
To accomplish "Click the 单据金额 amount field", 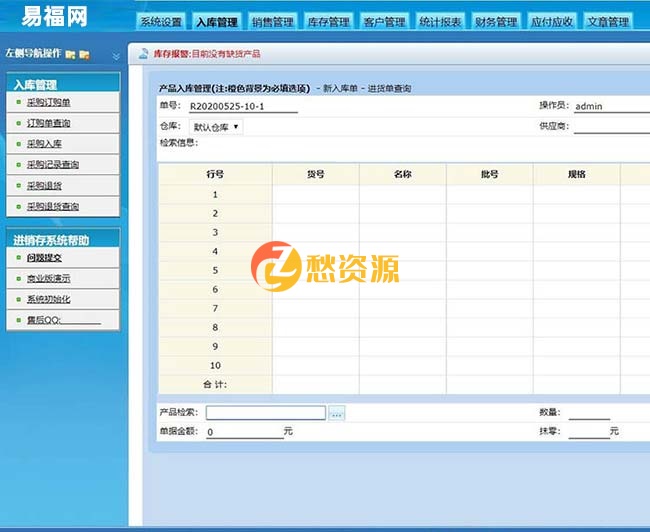I will click(245, 432).
